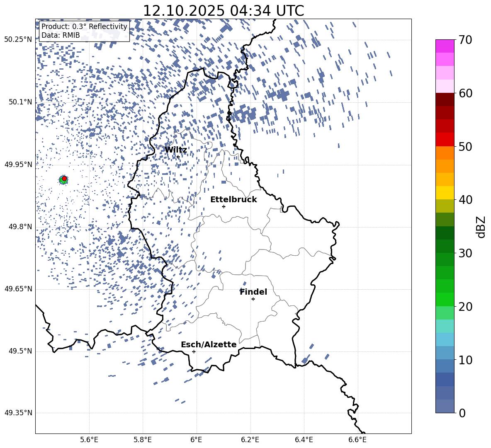Click the colorbar tick label '40'
491x448 pixels.
point(466,200)
